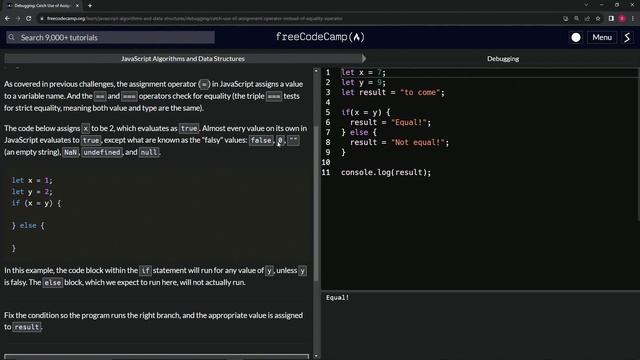Open a new browser tab
Screen dimensions: 640x360
90,6
